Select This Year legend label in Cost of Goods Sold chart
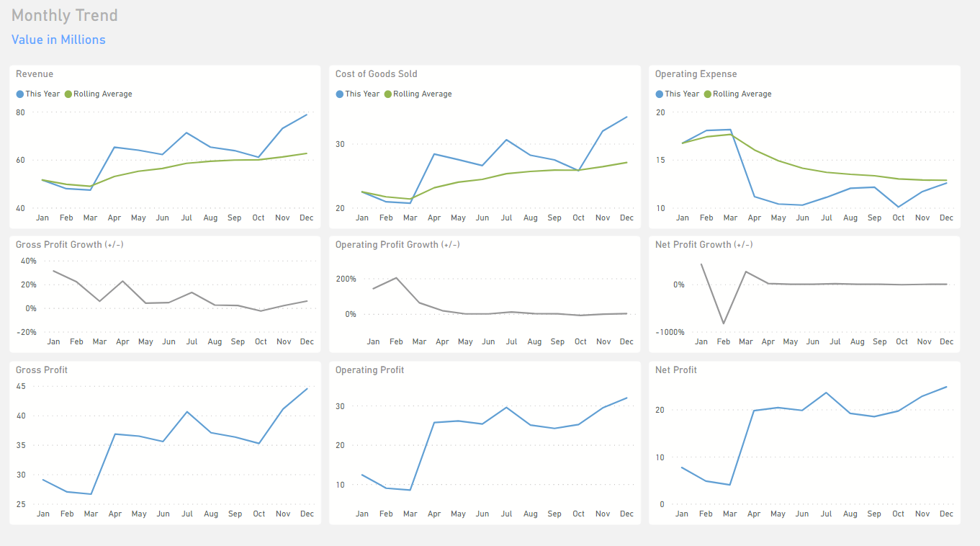 coord(362,94)
